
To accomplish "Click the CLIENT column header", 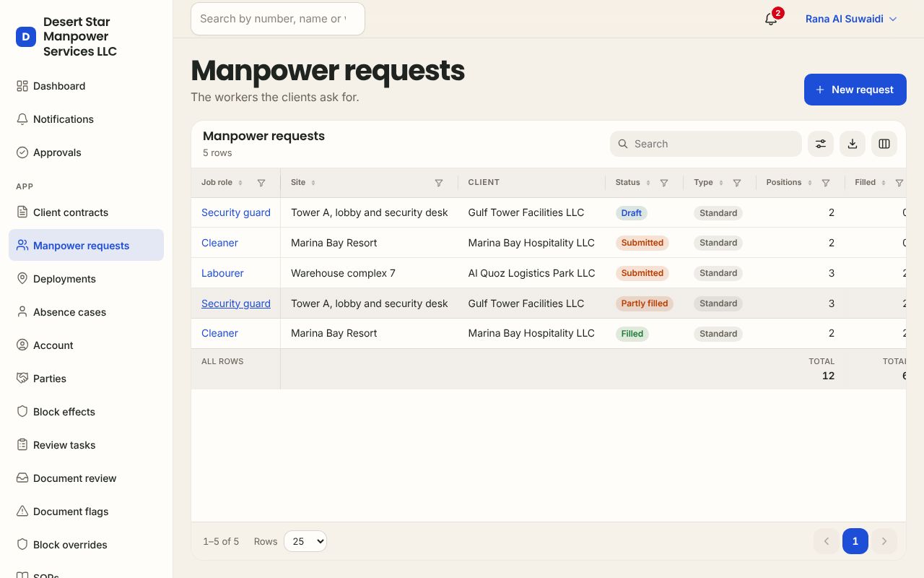I will click(x=484, y=183).
